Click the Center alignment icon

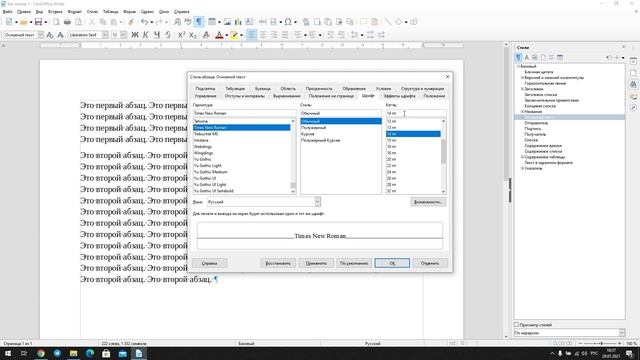263,35
